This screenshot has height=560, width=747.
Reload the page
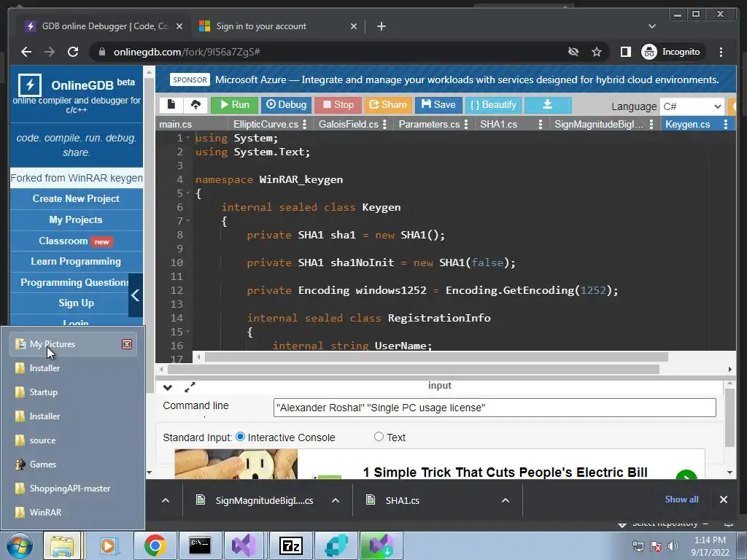pos(73,52)
